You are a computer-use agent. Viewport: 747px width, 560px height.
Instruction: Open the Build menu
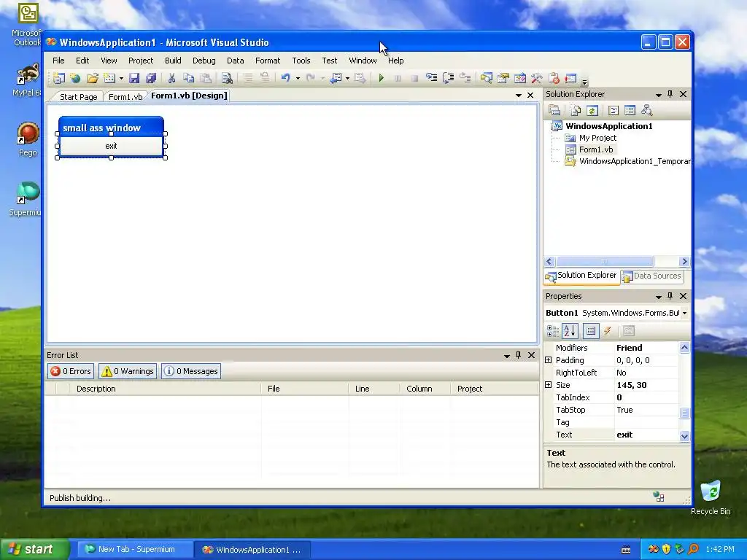pyautogui.click(x=173, y=61)
